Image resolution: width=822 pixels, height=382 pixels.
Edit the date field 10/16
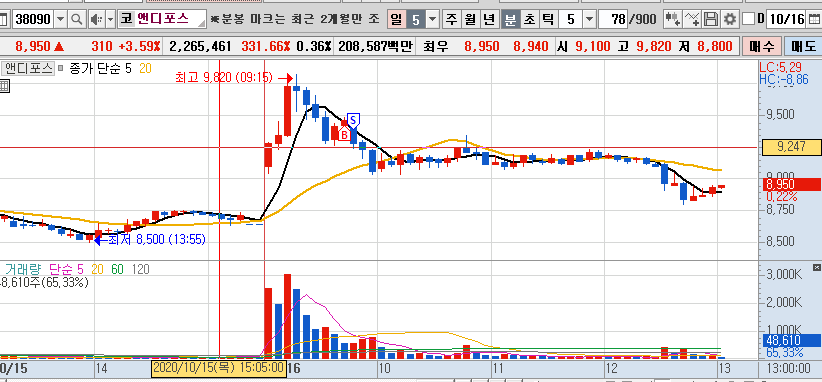(x=786, y=20)
